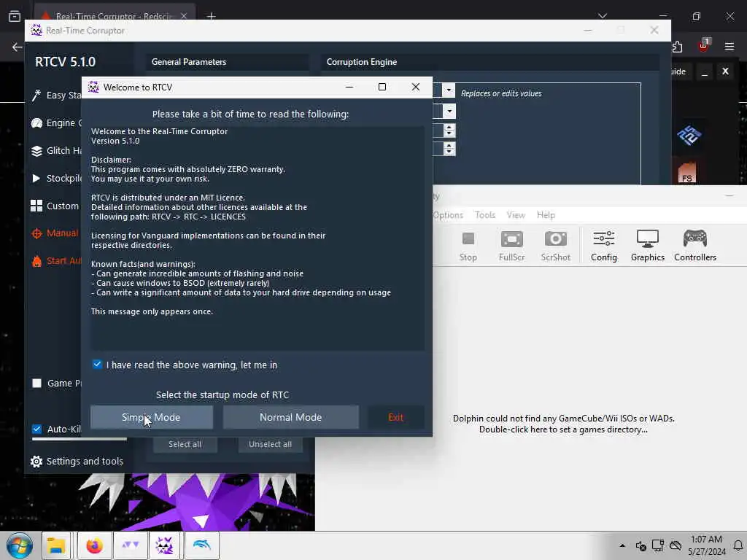Show hidden system tray icons arrow
Viewport: 747px width, 560px height.
(622, 545)
